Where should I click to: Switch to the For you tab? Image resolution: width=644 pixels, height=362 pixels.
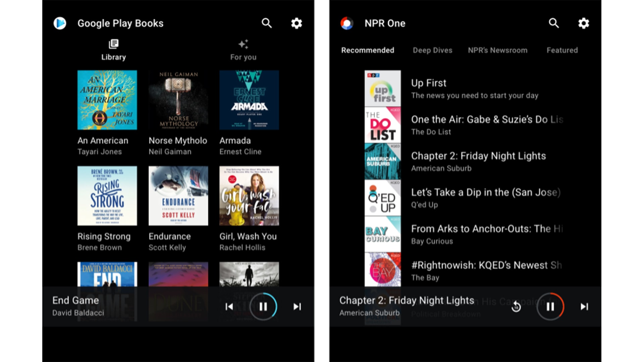click(243, 50)
